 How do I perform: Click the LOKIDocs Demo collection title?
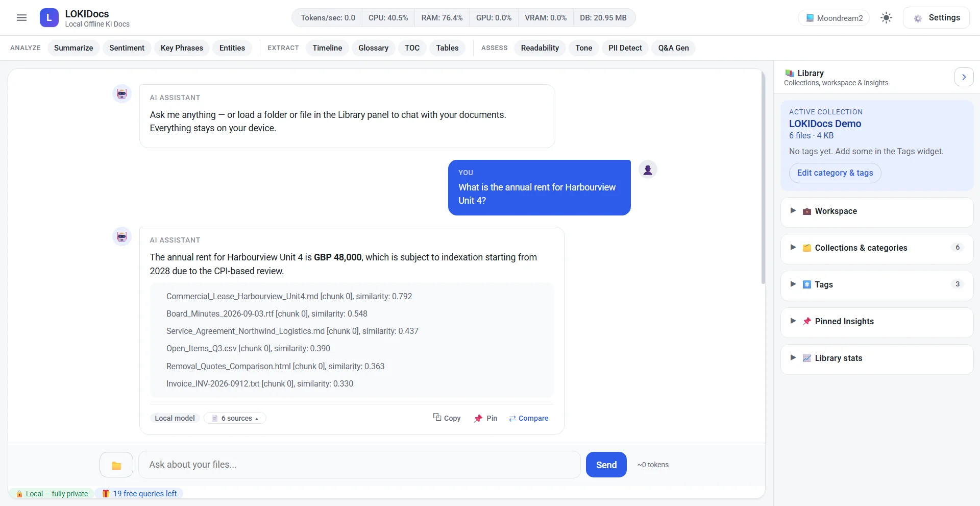[x=825, y=124]
